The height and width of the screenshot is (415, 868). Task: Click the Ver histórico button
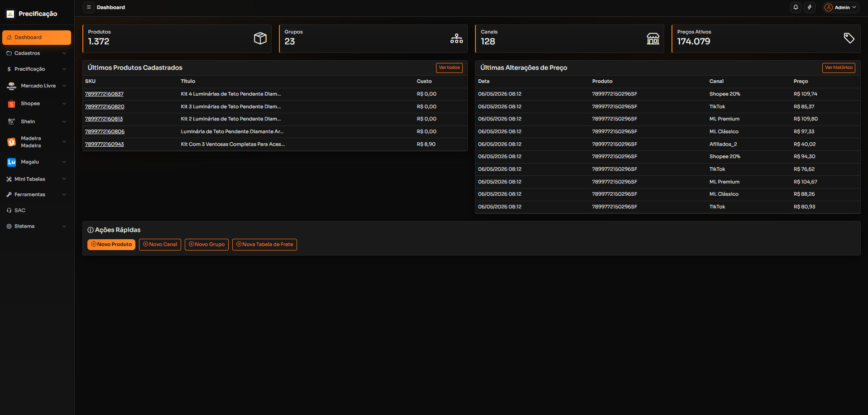[x=839, y=68]
